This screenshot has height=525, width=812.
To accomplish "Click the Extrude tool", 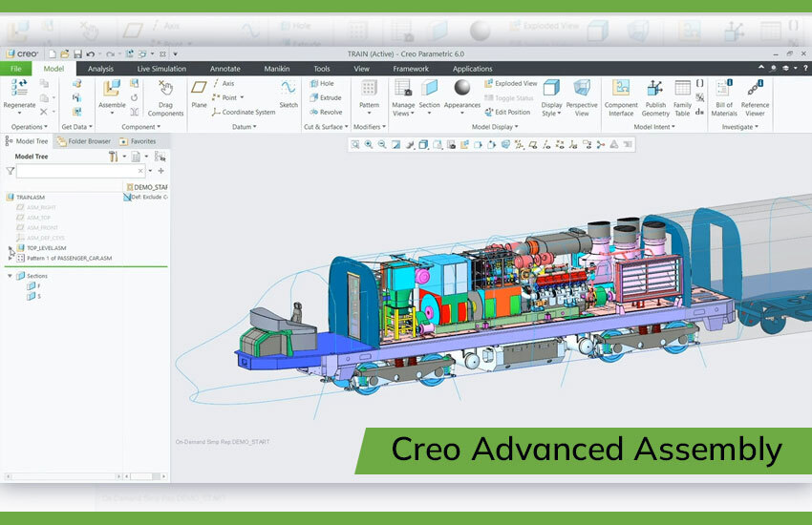I will point(325,97).
